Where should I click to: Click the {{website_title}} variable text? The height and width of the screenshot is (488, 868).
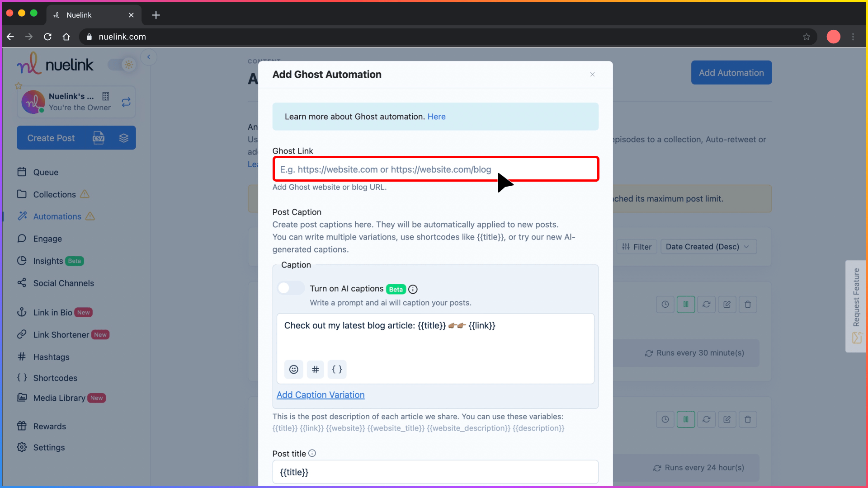(396, 428)
